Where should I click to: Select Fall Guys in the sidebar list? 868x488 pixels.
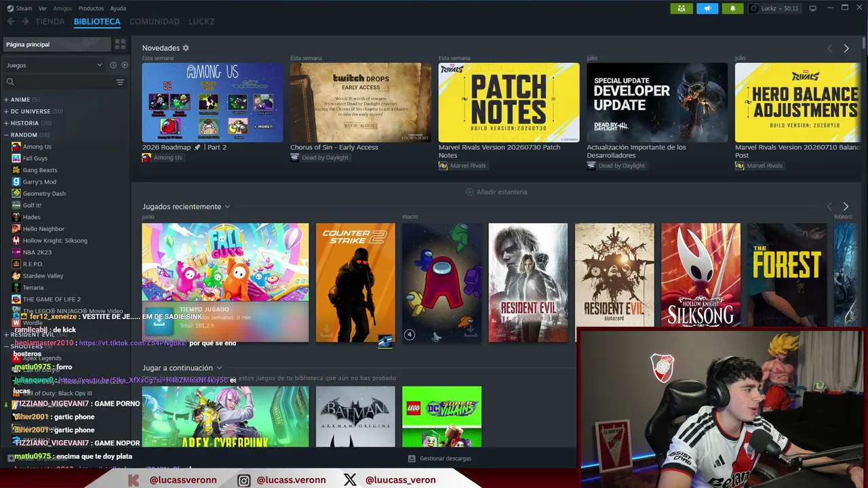tap(35, 159)
